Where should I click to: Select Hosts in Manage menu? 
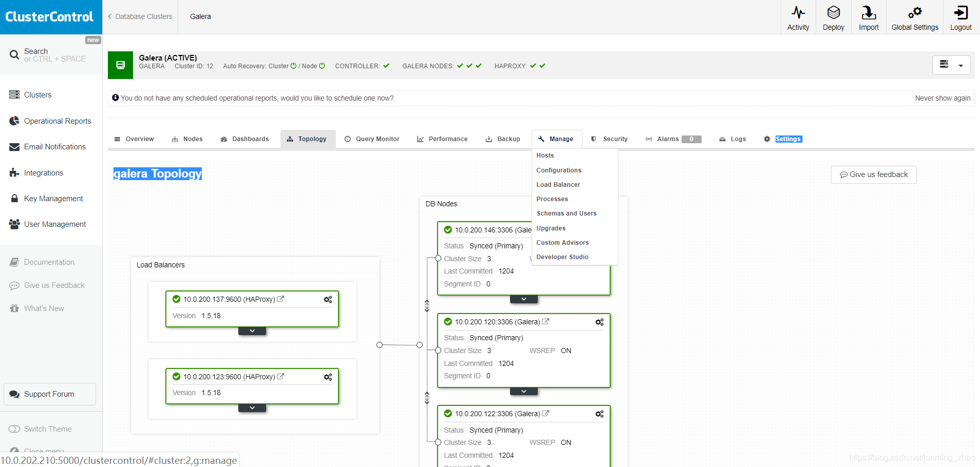pyautogui.click(x=545, y=155)
